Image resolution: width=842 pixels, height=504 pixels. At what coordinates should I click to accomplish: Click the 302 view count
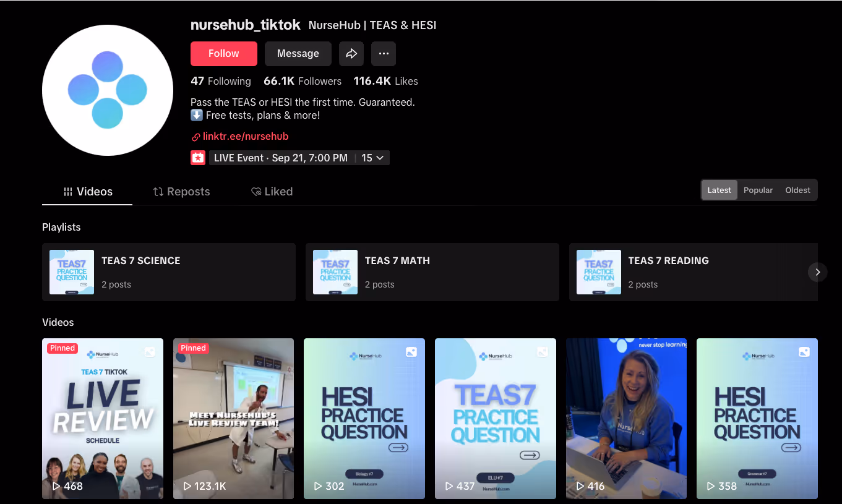tap(329, 487)
